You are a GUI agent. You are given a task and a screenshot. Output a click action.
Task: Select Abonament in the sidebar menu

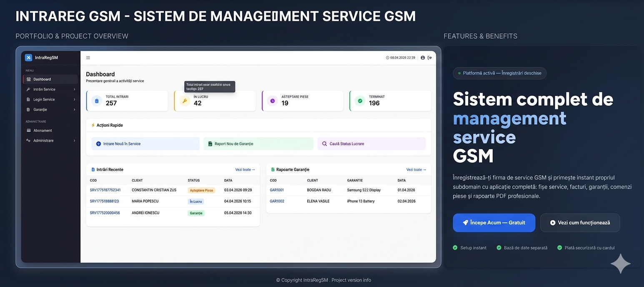tap(43, 131)
